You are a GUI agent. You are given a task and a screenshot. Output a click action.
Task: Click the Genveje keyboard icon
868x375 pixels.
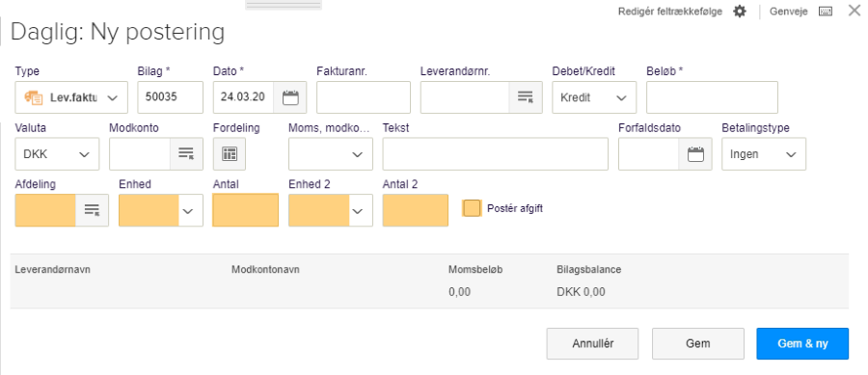click(826, 11)
